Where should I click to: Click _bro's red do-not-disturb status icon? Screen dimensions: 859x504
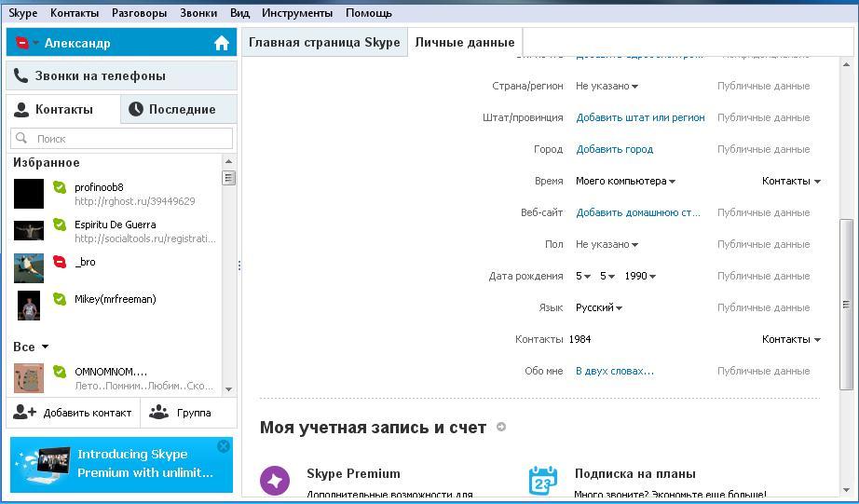click(60, 262)
